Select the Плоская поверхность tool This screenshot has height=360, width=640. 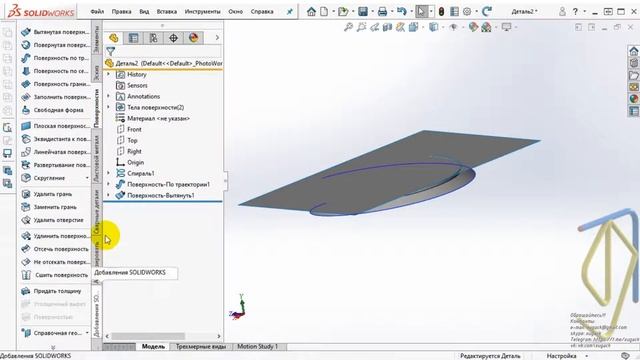click(x=55, y=126)
